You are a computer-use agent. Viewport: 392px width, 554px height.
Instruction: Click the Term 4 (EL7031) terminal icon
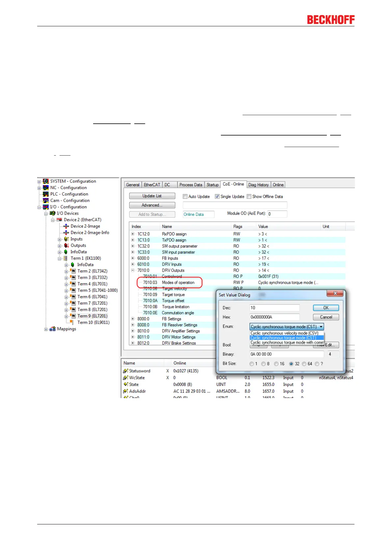pos(73,284)
